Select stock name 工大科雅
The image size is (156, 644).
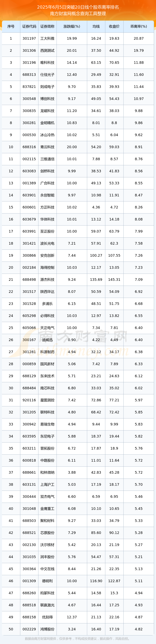47,38
